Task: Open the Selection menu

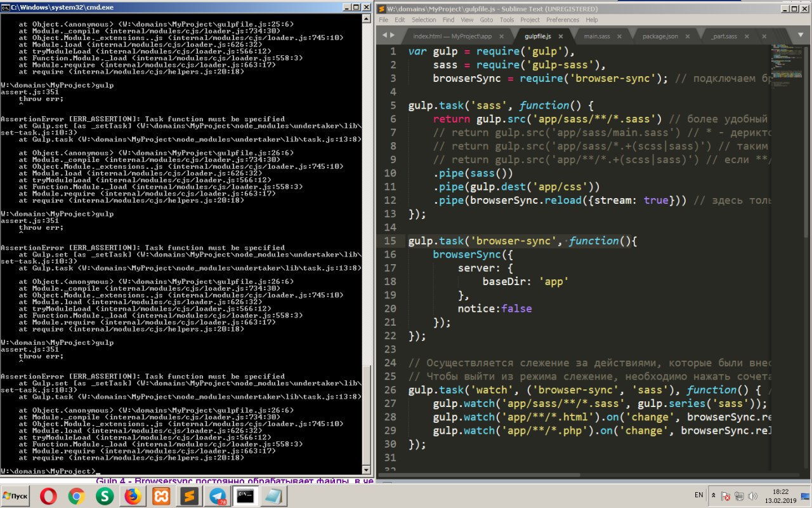Action: (424, 20)
